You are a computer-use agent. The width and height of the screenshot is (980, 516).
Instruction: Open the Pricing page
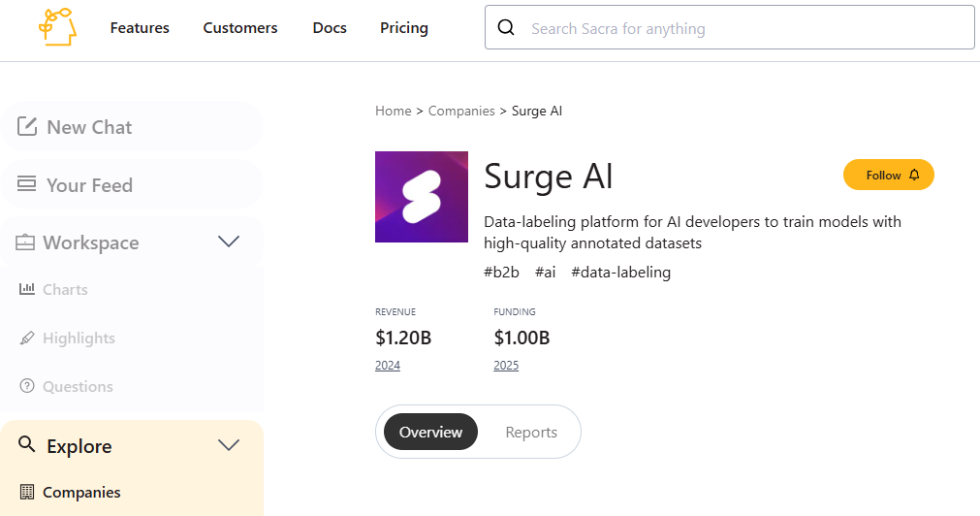(404, 28)
